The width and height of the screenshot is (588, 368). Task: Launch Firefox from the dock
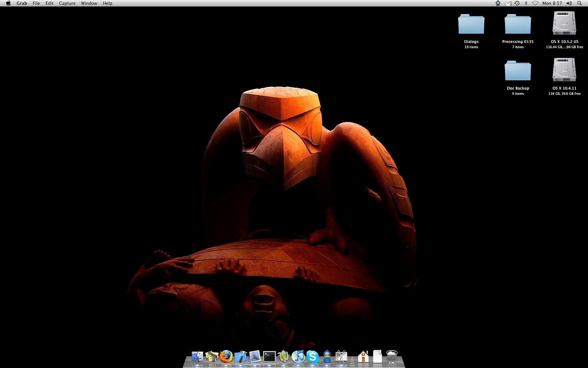click(x=226, y=357)
